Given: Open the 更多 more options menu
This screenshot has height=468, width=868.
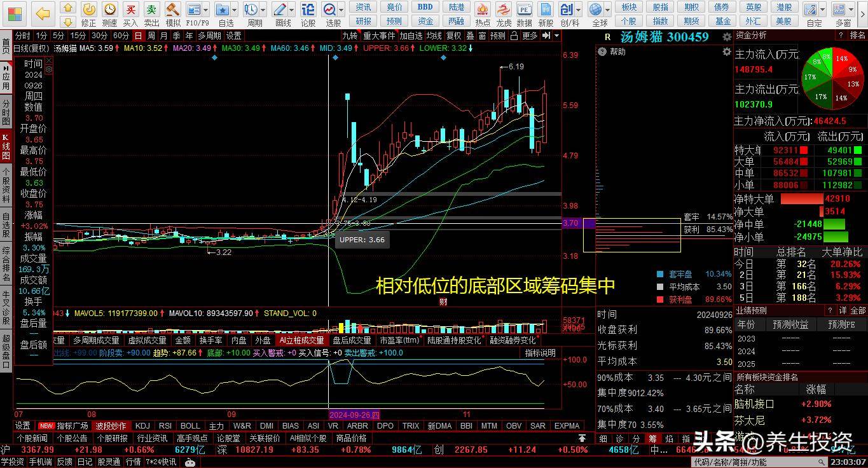Looking at the screenshot, I should 530,36.
